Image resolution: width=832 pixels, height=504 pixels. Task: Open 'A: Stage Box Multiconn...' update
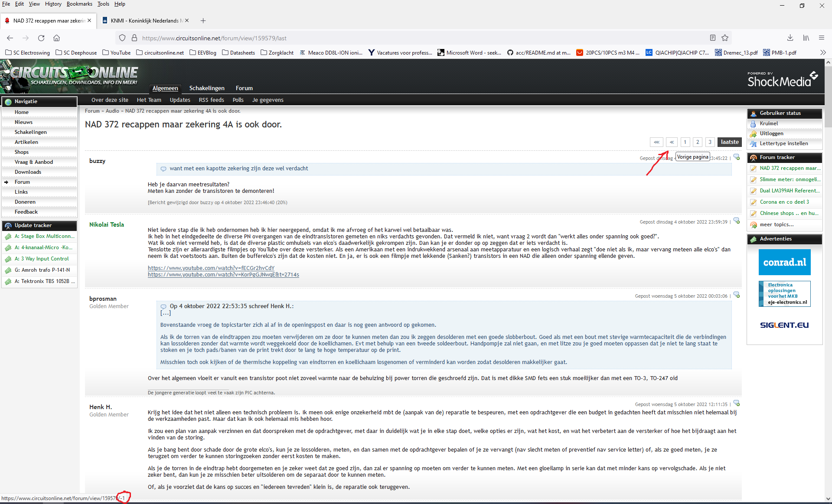(x=45, y=236)
